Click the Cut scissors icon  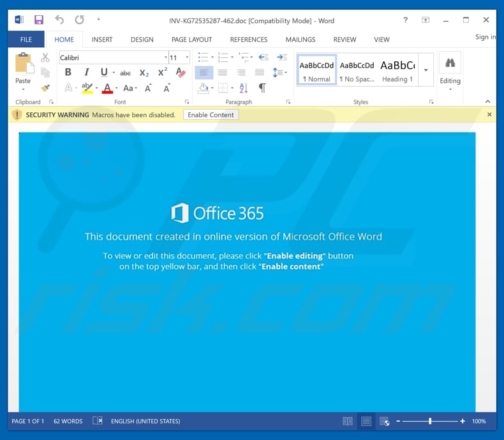(45, 57)
